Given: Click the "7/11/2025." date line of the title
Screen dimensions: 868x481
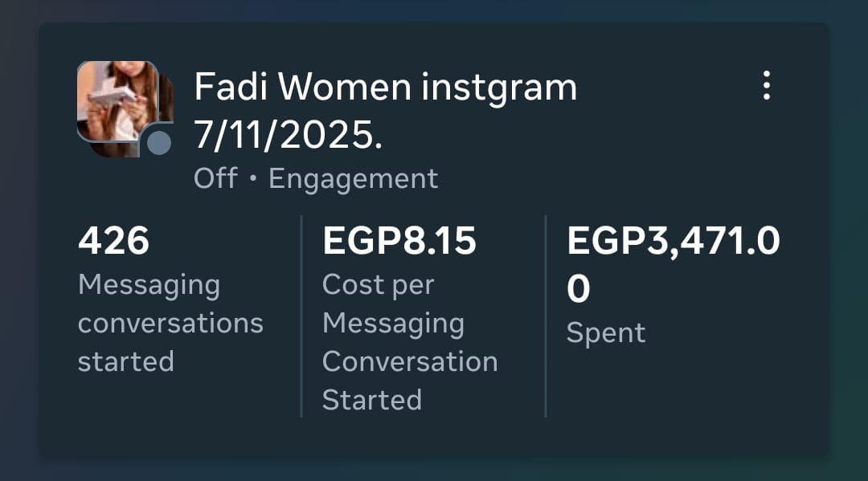Looking at the screenshot, I should pos(288,136).
